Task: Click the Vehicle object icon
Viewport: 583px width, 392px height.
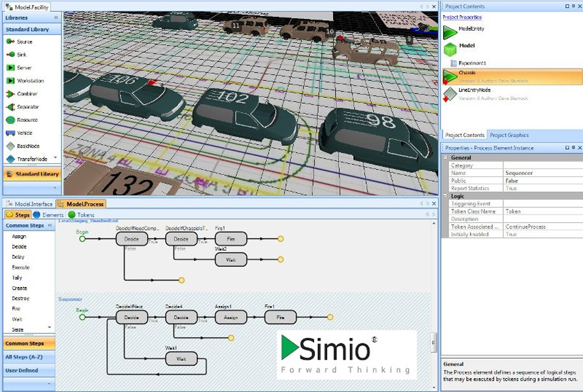Action: [x=10, y=133]
